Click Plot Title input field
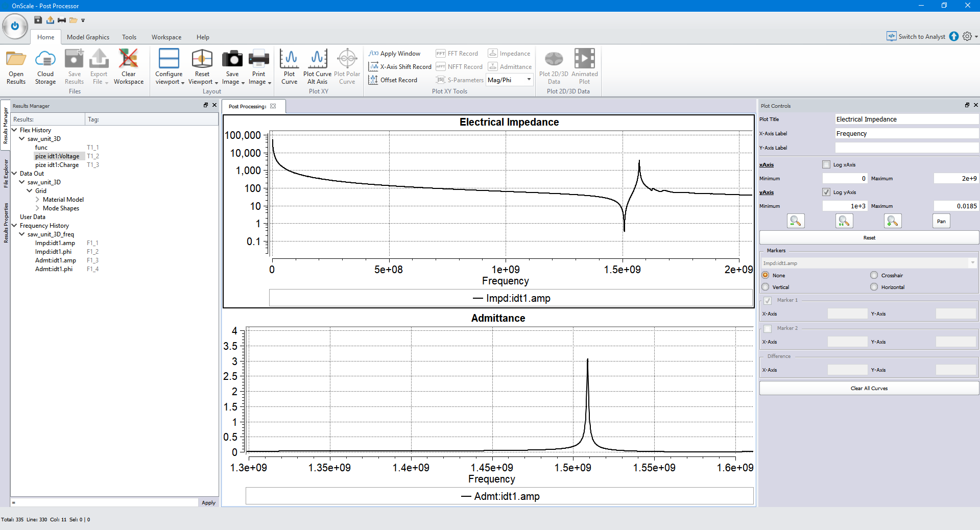This screenshot has width=980, height=530. 906,119
